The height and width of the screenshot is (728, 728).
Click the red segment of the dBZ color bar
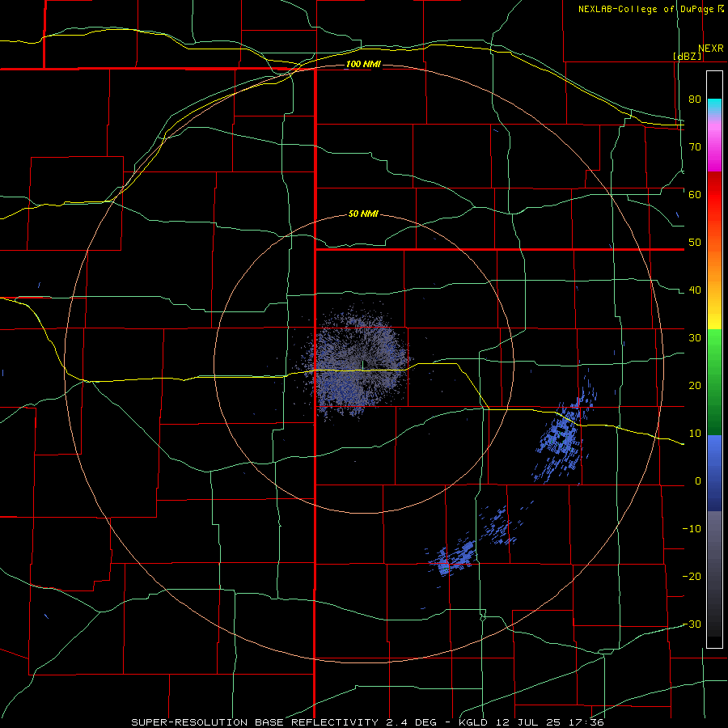714,195
